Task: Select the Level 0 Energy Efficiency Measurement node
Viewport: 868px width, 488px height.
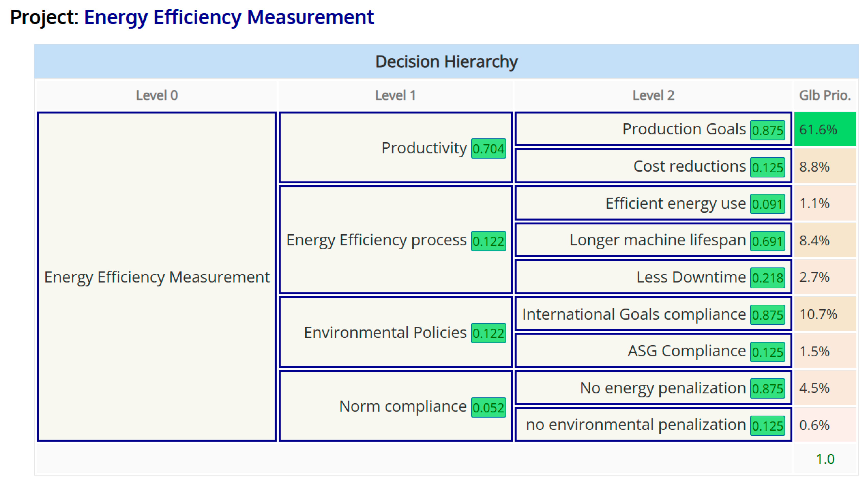Action: click(157, 277)
